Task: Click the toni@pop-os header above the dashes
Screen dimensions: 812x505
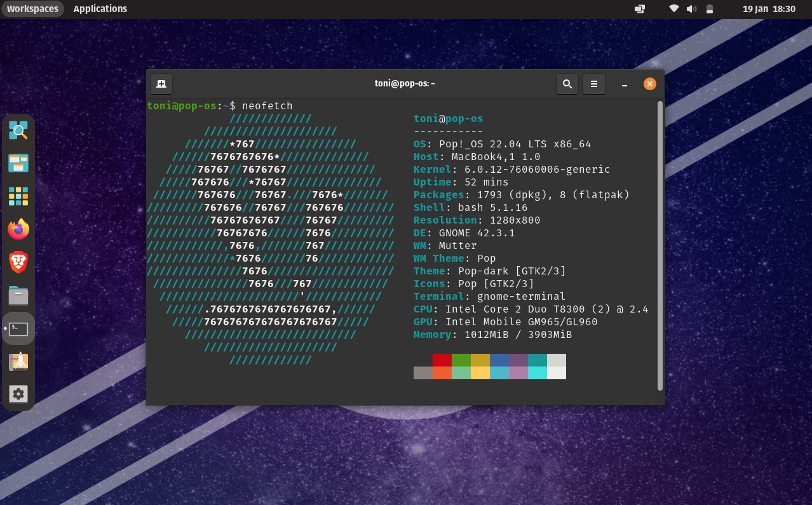Action: click(x=449, y=119)
